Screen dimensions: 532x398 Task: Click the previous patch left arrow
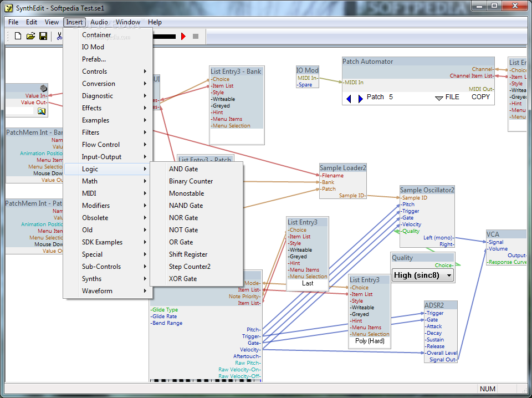(x=349, y=99)
